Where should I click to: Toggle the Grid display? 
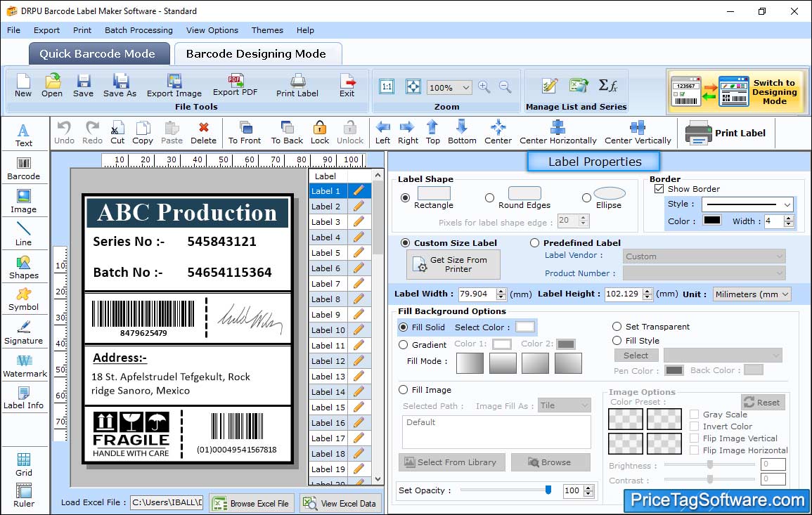24,465
